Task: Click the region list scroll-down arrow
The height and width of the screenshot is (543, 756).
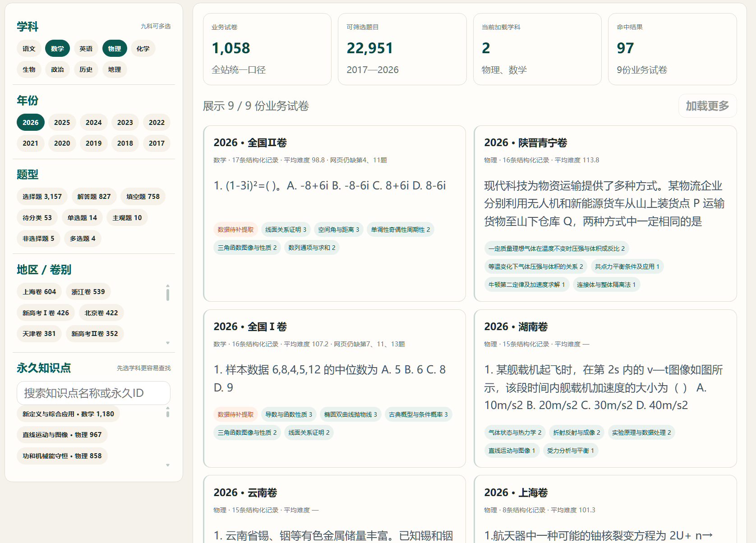Action: (x=168, y=343)
